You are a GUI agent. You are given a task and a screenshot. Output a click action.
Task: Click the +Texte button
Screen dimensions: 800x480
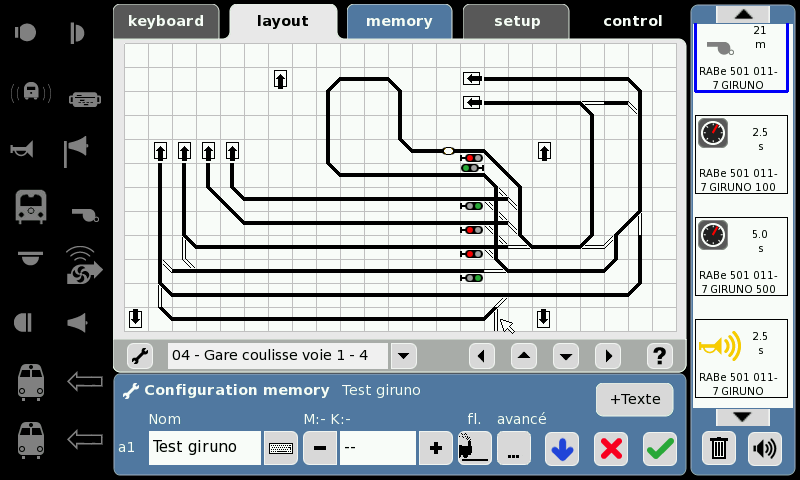(x=634, y=399)
